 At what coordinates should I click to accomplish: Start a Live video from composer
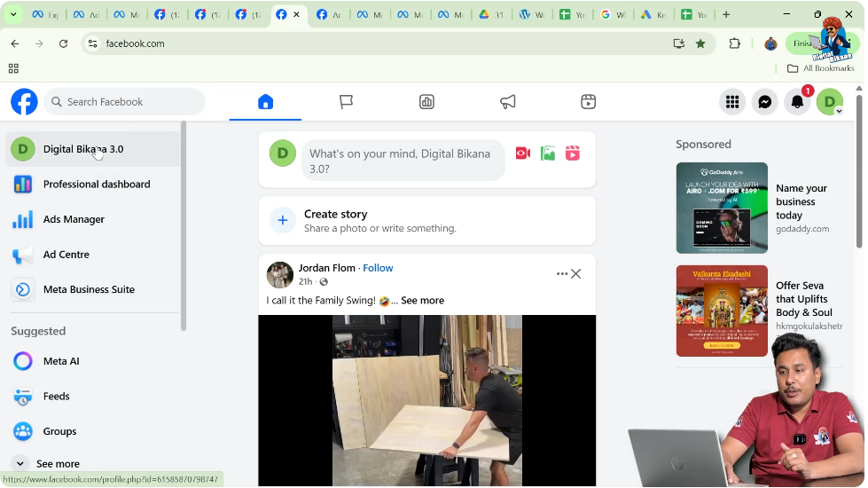(x=523, y=153)
